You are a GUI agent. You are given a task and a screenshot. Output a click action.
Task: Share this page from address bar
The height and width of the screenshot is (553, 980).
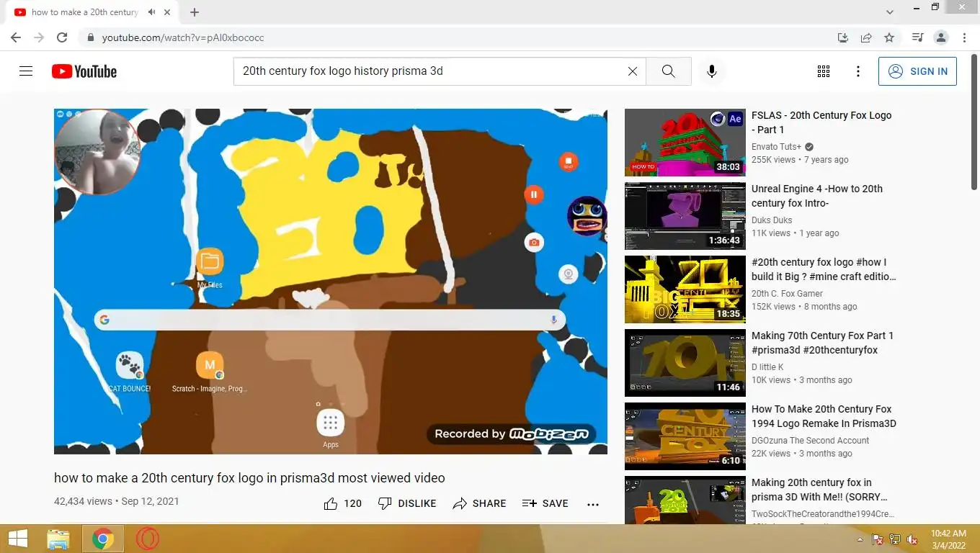pyautogui.click(x=866, y=37)
